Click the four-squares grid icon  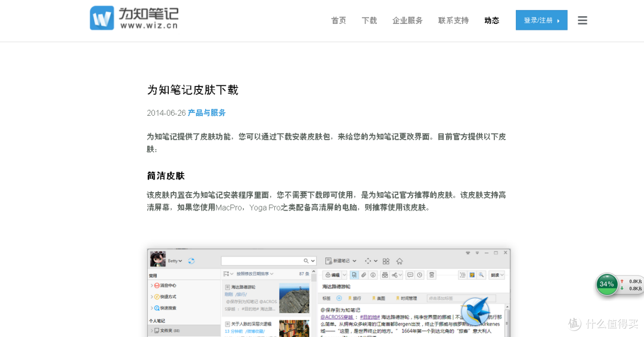386,261
